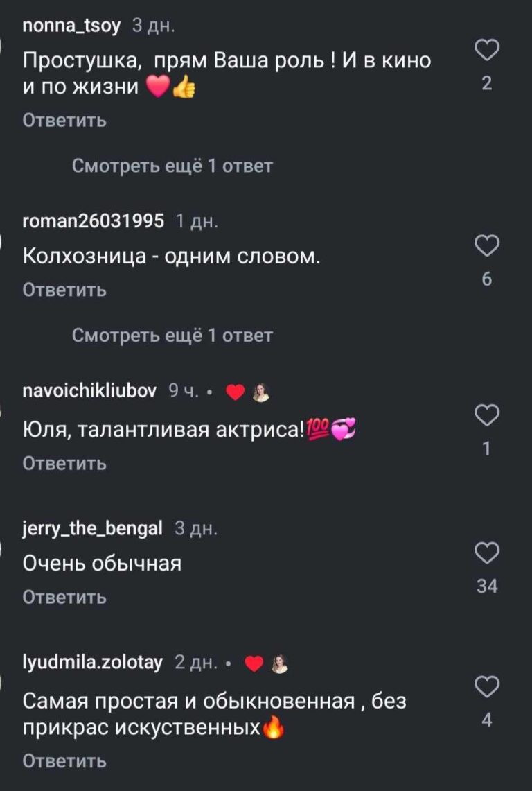Reply to navoichikliubov's comment
This screenshot has height=791, width=532.
[64, 463]
